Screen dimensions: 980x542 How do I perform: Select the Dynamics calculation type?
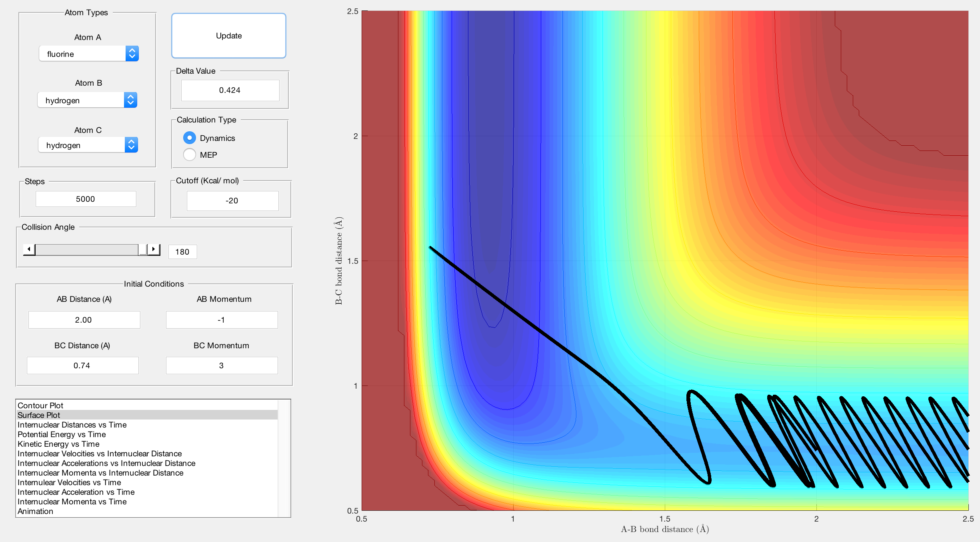coord(190,138)
